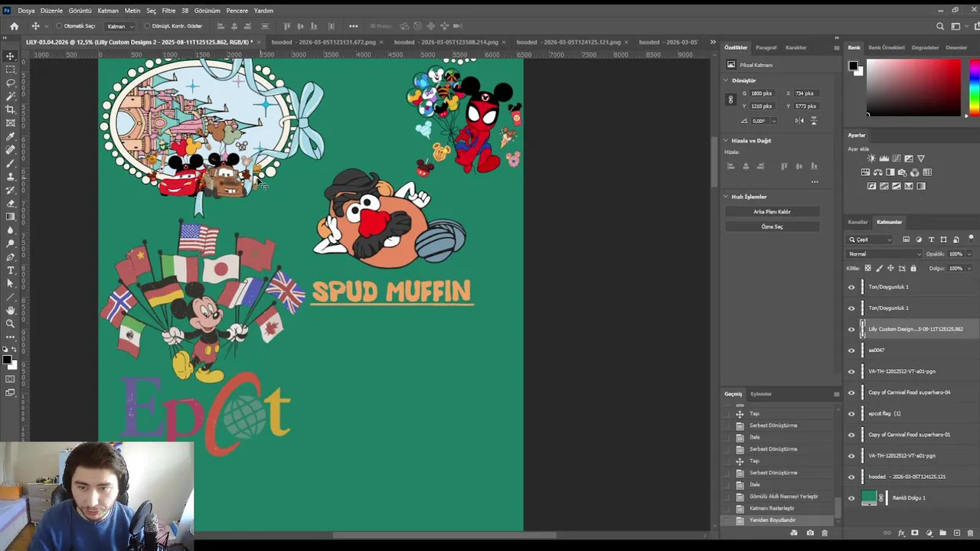Select the Gradient tool

point(11,217)
